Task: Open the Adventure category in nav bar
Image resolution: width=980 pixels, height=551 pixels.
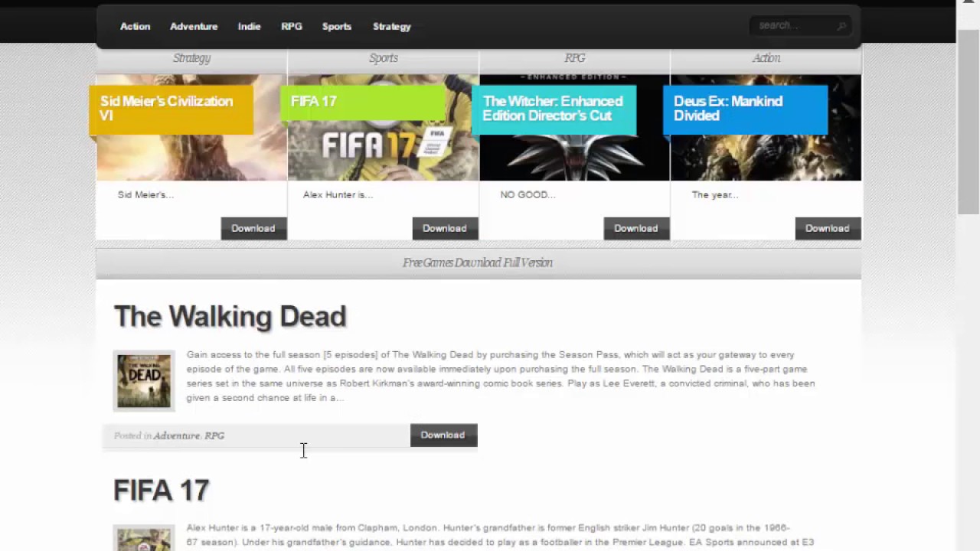Action: 194,26
